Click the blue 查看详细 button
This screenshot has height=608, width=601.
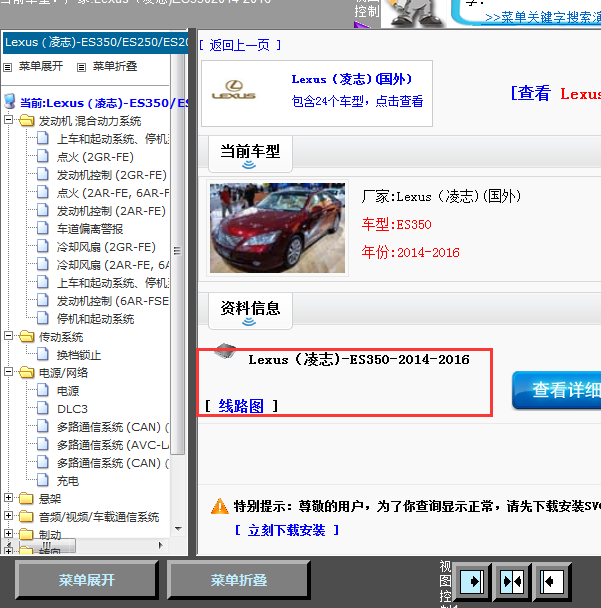pyautogui.click(x=557, y=390)
